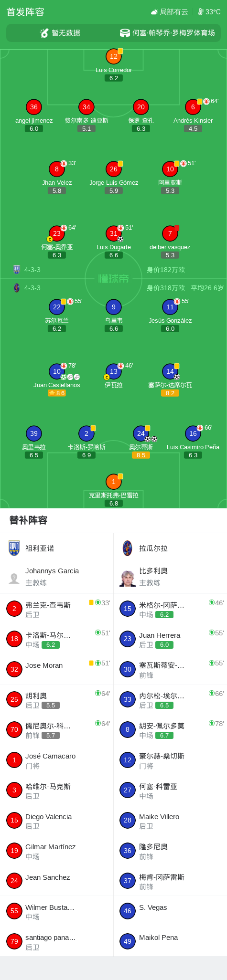This screenshot has width=227, height=980.
Task: Tap the whistle referee 暂无数据 icon
Action: coord(44,33)
